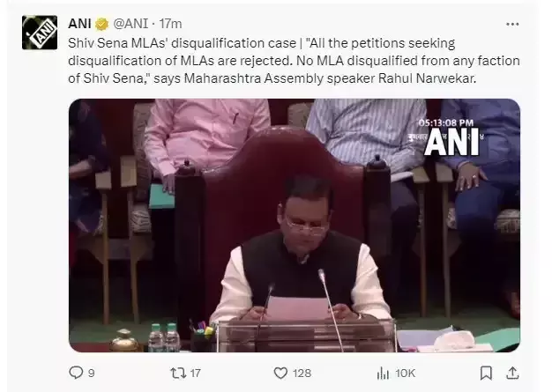552x392 pixels.
Task: Play the Rahul Narwekar video
Action: pyautogui.click(x=295, y=226)
